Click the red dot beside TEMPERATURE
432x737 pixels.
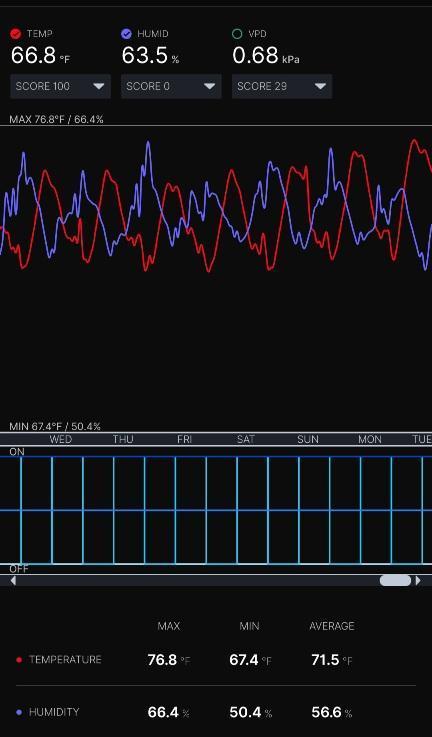[19, 660]
